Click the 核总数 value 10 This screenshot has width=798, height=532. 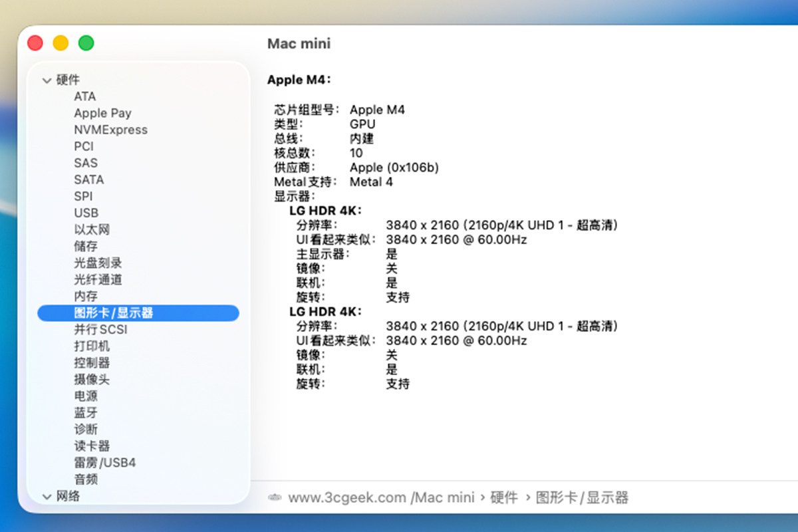356,153
